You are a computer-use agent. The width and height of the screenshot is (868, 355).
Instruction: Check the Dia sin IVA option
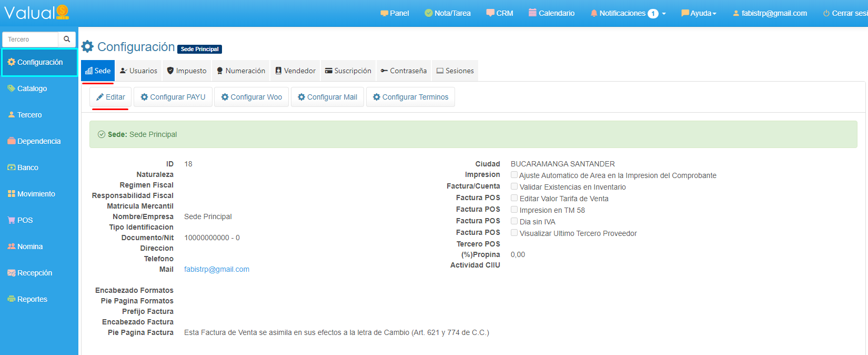pos(514,221)
